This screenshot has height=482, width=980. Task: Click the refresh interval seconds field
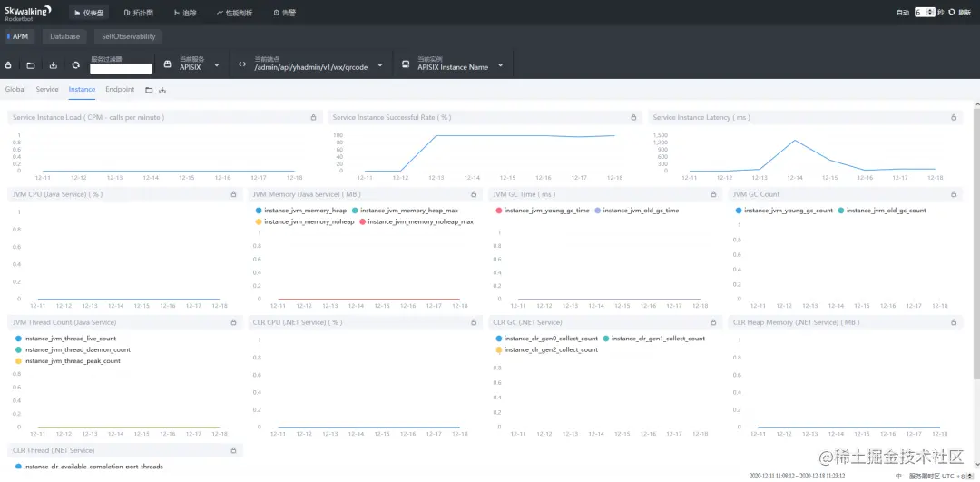click(925, 13)
